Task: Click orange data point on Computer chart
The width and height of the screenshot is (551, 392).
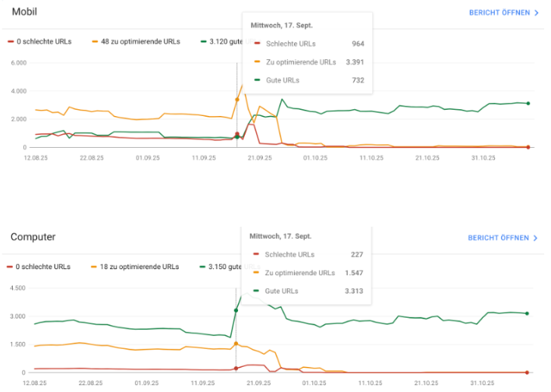Action: pos(236,343)
